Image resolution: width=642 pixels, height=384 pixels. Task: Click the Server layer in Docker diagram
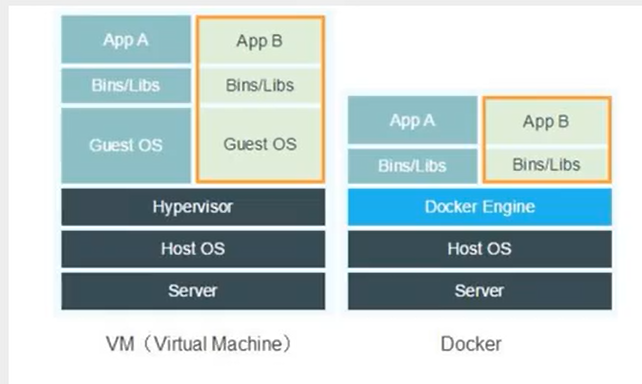point(480,291)
